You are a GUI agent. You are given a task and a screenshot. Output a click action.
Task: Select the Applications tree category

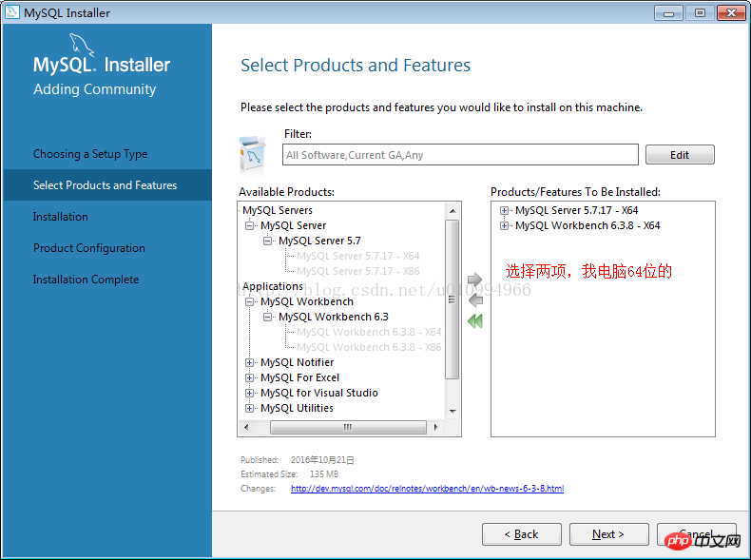[273, 286]
